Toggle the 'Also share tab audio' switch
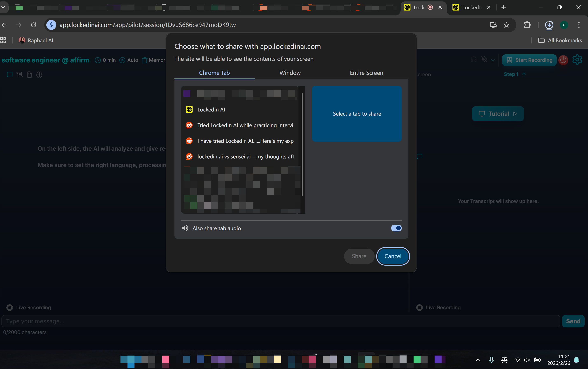This screenshot has height=369, width=588. pos(396,228)
